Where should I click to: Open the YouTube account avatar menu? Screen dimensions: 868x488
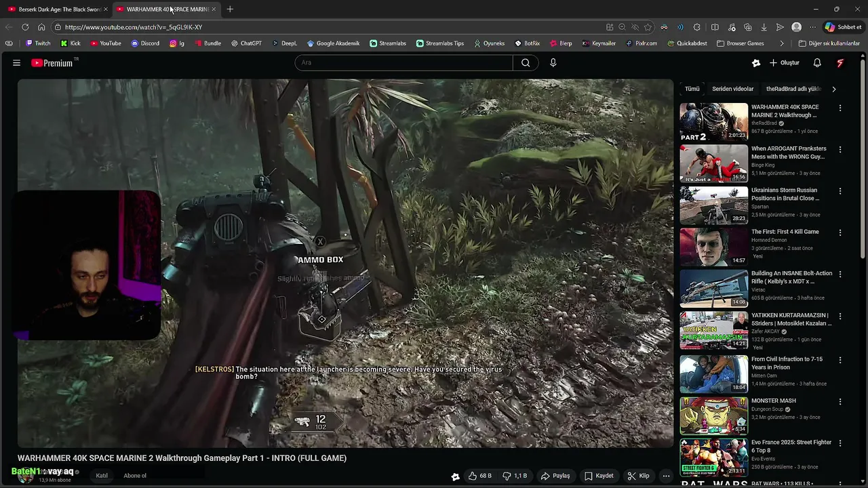(x=840, y=62)
